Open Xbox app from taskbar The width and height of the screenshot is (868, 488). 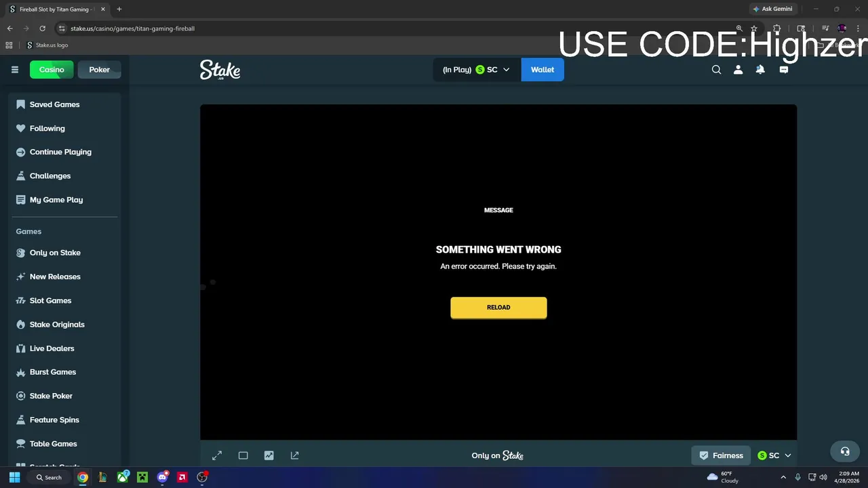pyautogui.click(x=123, y=477)
